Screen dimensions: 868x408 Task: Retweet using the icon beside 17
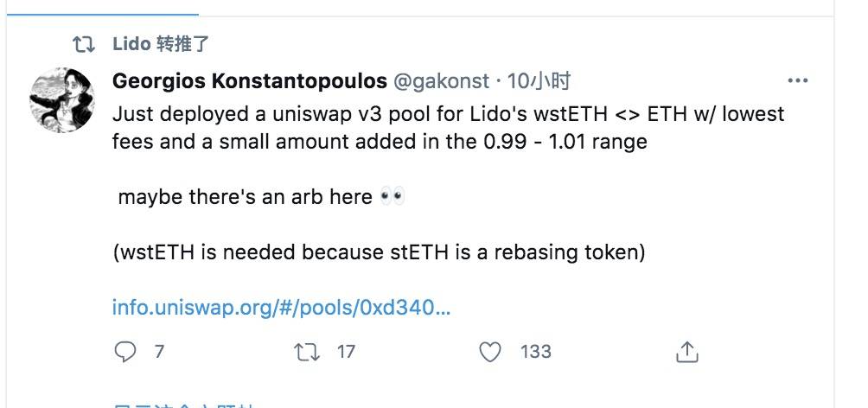305,352
